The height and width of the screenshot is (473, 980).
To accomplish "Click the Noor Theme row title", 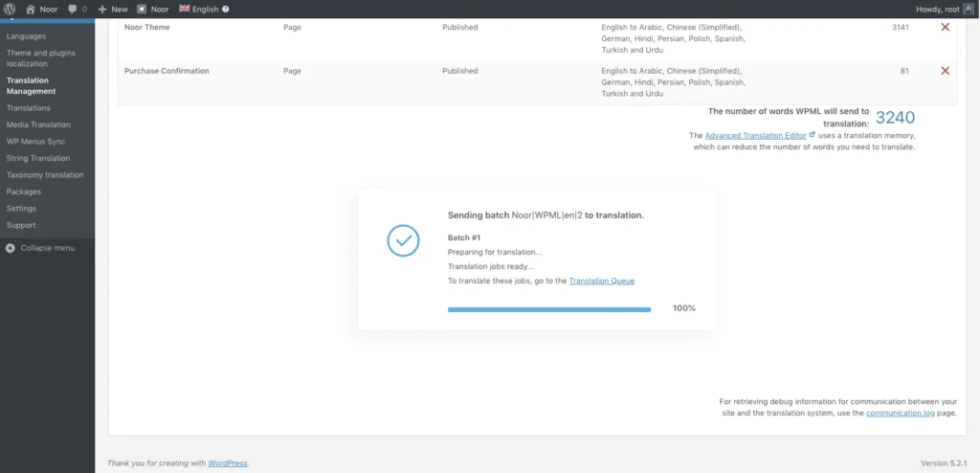I will (146, 28).
